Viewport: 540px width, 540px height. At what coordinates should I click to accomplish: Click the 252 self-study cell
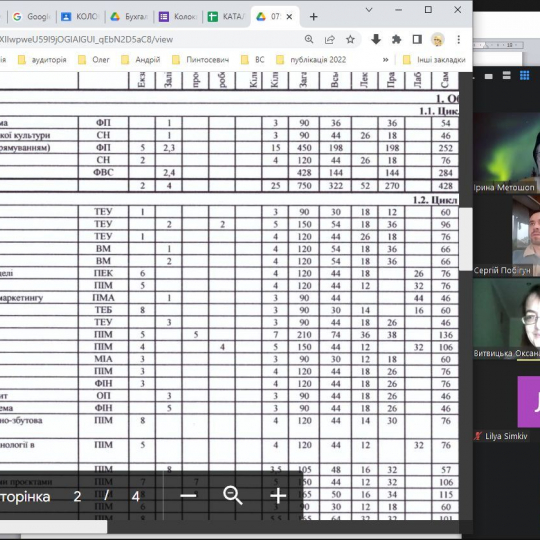[445, 148]
